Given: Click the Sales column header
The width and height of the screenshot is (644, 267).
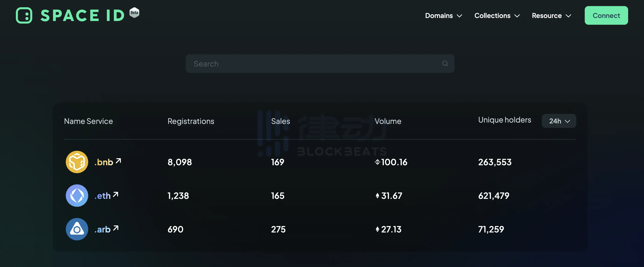Looking at the screenshot, I should pos(280,121).
